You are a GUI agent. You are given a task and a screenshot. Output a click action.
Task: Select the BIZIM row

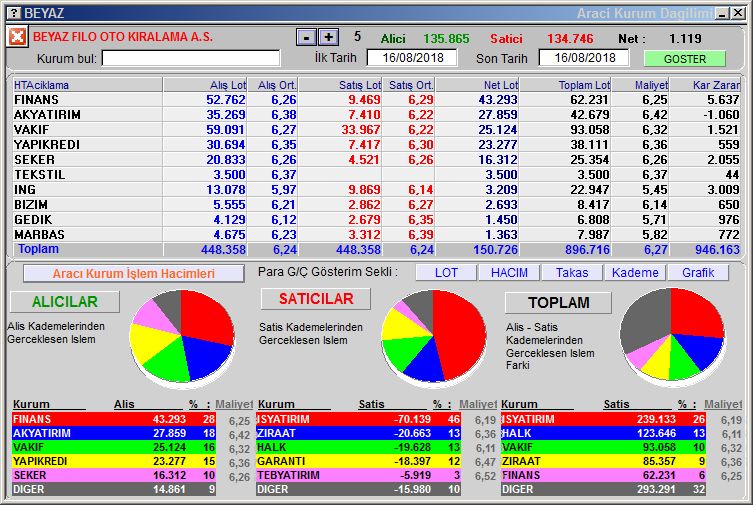pyautogui.click(x=377, y=204)
